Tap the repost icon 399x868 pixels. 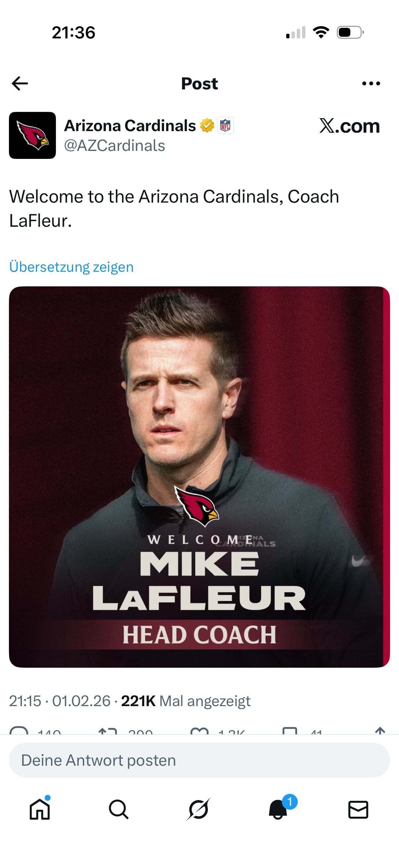108,731
